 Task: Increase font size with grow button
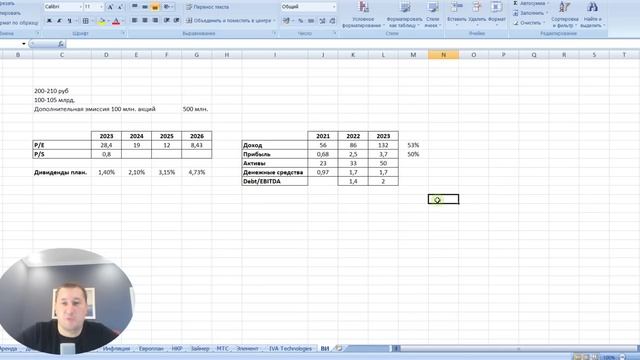click(x=110, y=7)
